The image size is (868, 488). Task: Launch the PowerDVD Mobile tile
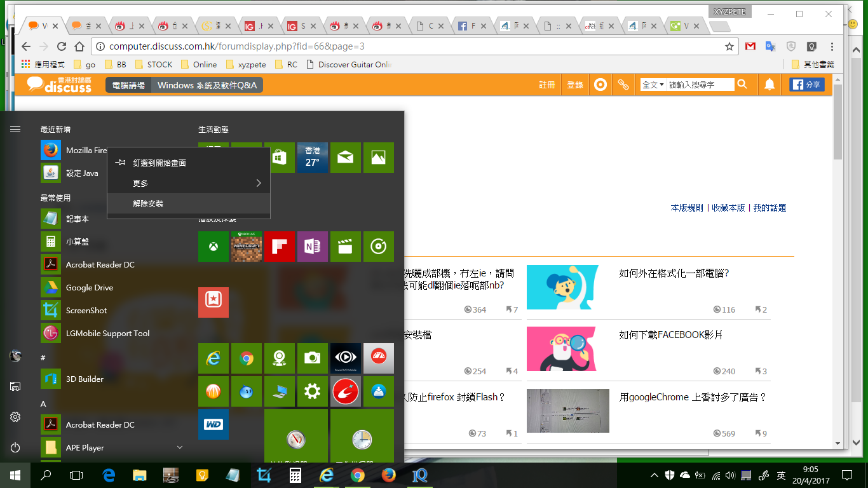click(x=346, y=358)
